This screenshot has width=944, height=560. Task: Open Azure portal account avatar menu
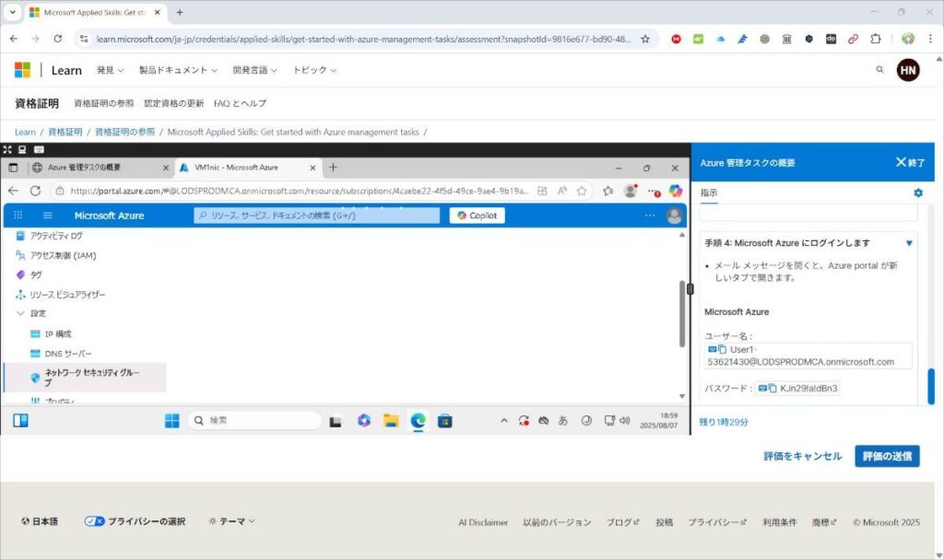(x=674, y=216)
